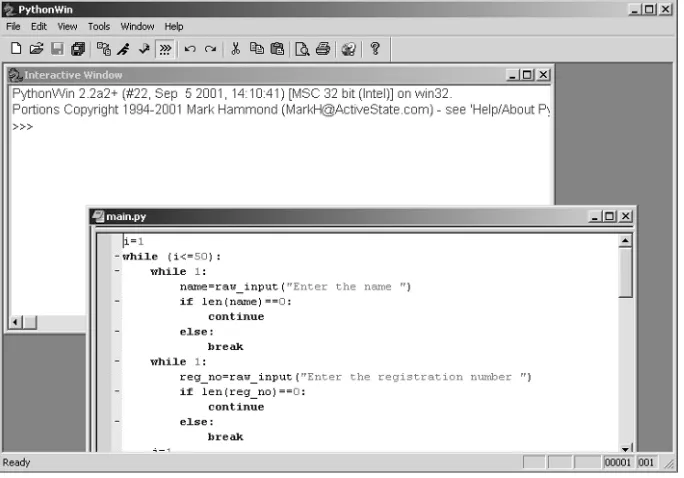The image size is (684, 478).
Task: Click the New file toolbar icon
Action: pos(16,49)
